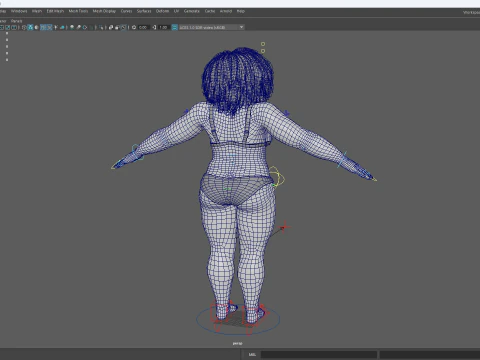Screen dimensions: 480x360
Task: Toggle the view transform icon
Action: [174, 27]
